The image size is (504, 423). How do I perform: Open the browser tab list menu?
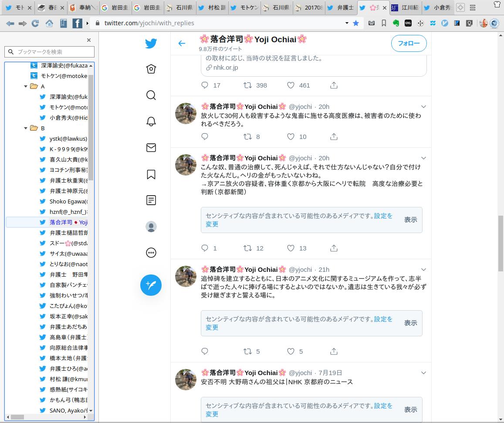[473, 7]
